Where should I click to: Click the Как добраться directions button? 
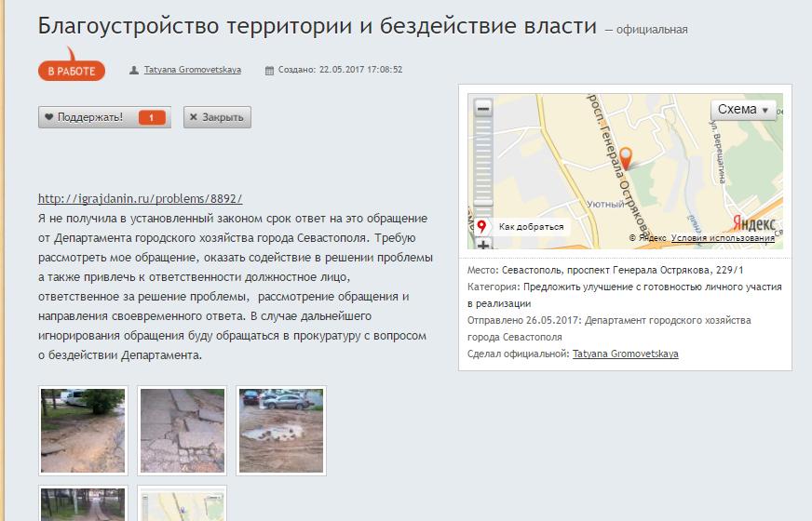pyautogui.click(x=522, y=227)
